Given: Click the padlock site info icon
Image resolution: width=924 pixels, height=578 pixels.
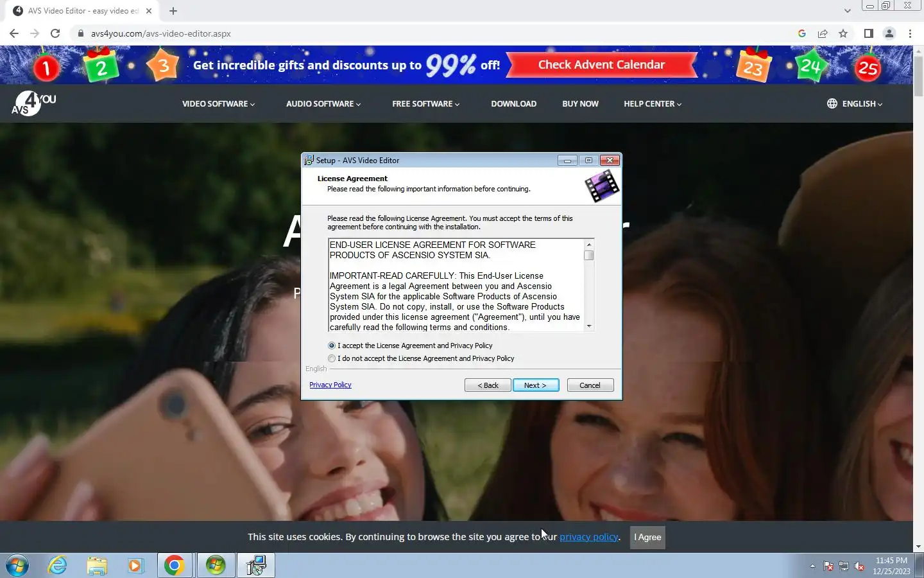Looking at the screenshot, I should tap(80, 33).
